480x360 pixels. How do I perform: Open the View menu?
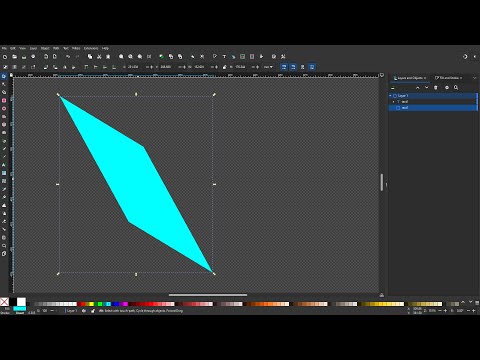coord(22,48)
